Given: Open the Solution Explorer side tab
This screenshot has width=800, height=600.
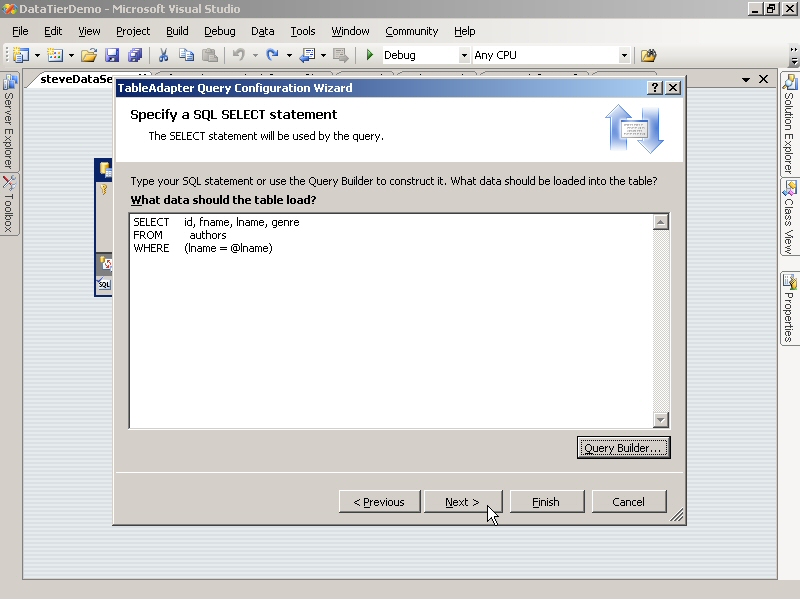Looking at the screenshot, I should (789, 124).
